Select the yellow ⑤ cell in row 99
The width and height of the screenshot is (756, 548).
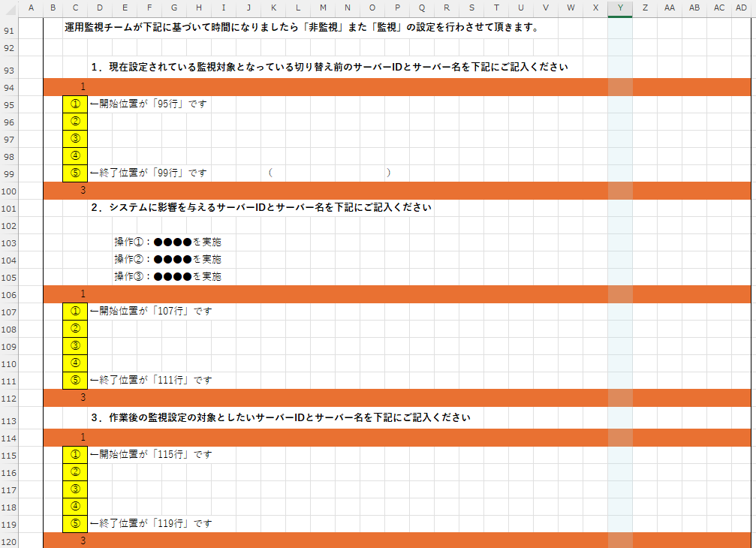(75, 173)
